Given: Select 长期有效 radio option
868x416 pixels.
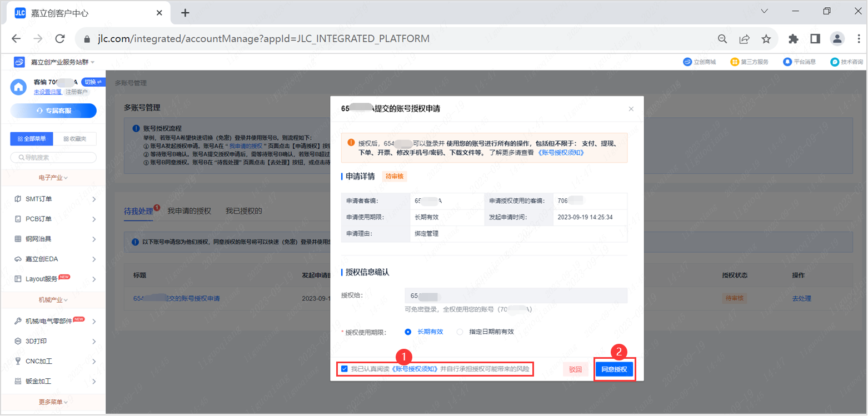Looking at the screenshot, I should [408, 332].
